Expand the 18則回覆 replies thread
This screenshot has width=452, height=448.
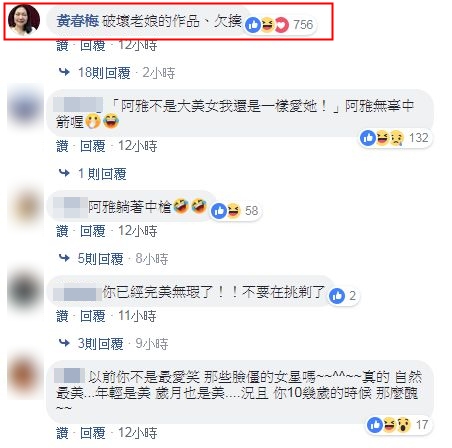click(104, 73)
